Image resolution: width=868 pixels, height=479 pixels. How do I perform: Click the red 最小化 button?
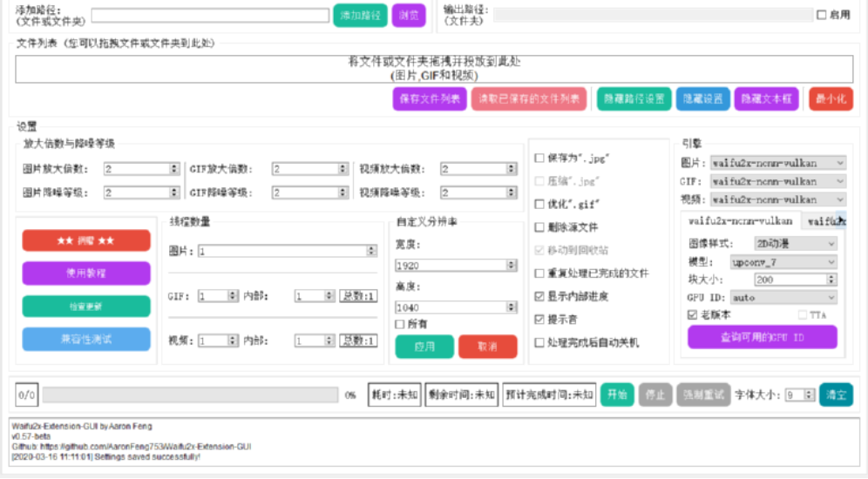[831, 99]
